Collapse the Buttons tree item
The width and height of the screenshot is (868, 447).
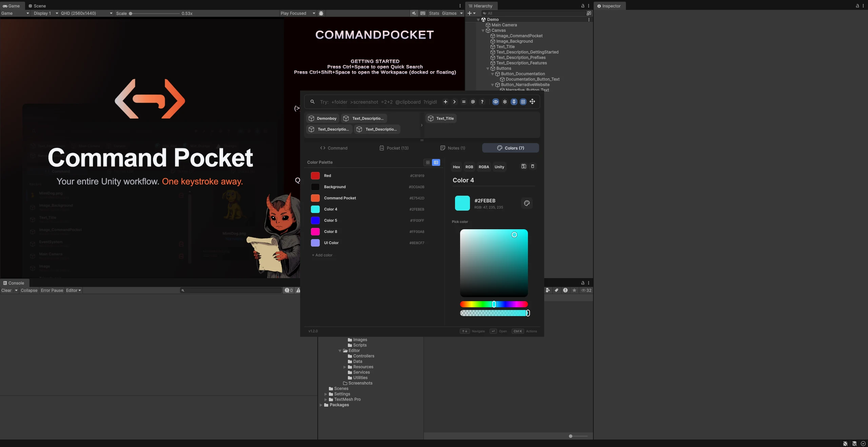[x=488, y=69]
